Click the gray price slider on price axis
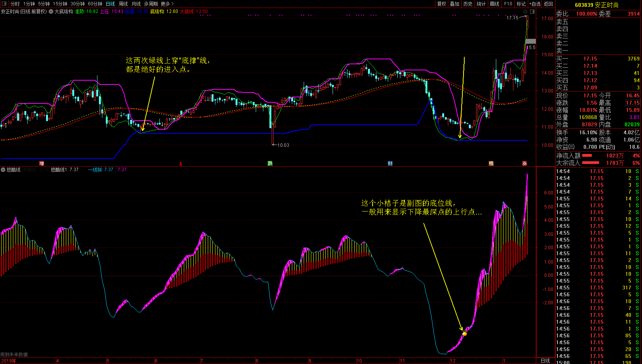This screenshot has height=364, width=642. 530,41
